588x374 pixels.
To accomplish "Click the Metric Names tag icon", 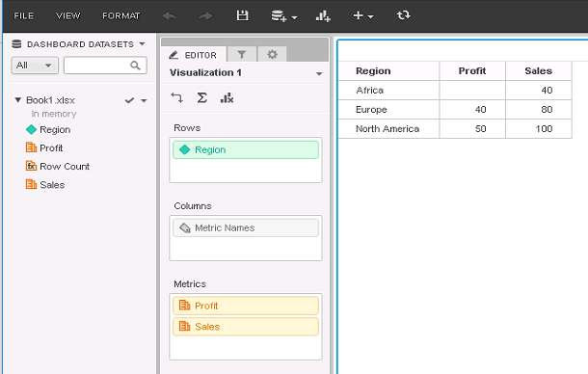I will pyautogui.click(x=185, y=227).
